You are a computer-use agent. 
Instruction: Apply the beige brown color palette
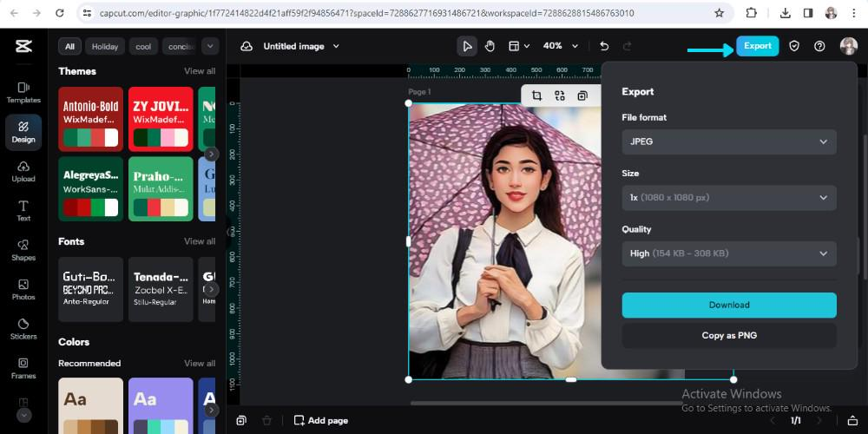click(x=91, y=405)
